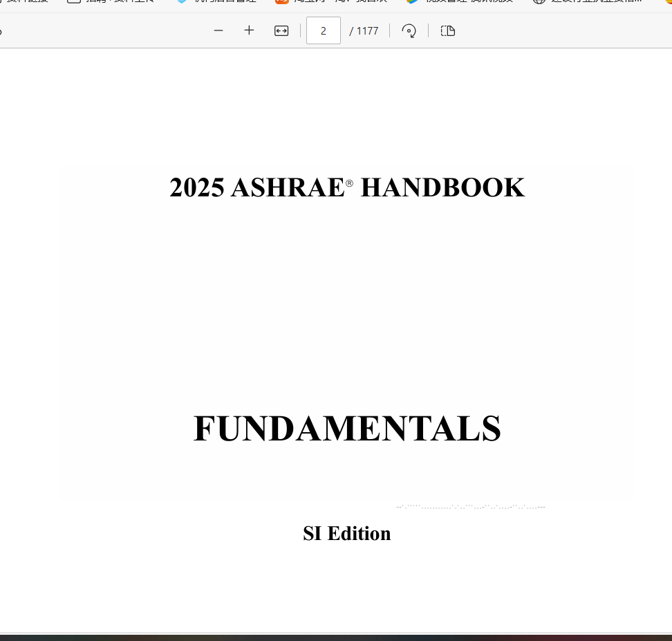Rotate the PDF page
The width and height of the screenshot is (672, 641).
[x=409, y=30]
